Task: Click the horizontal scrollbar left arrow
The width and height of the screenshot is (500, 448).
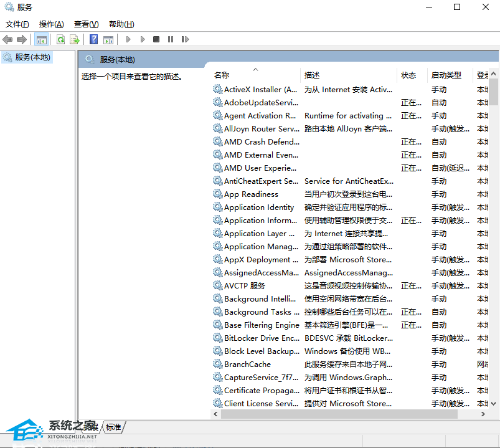Action: pyautogui.click(x=217, y=414)
